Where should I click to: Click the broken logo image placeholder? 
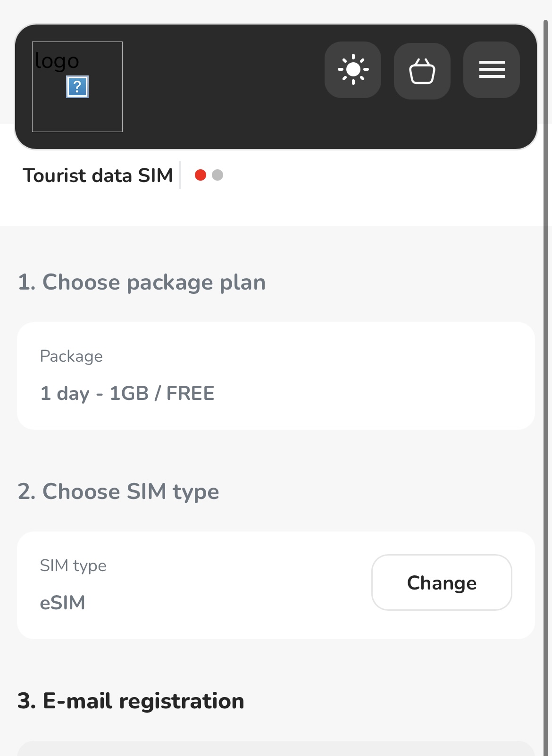coord(77,87)
